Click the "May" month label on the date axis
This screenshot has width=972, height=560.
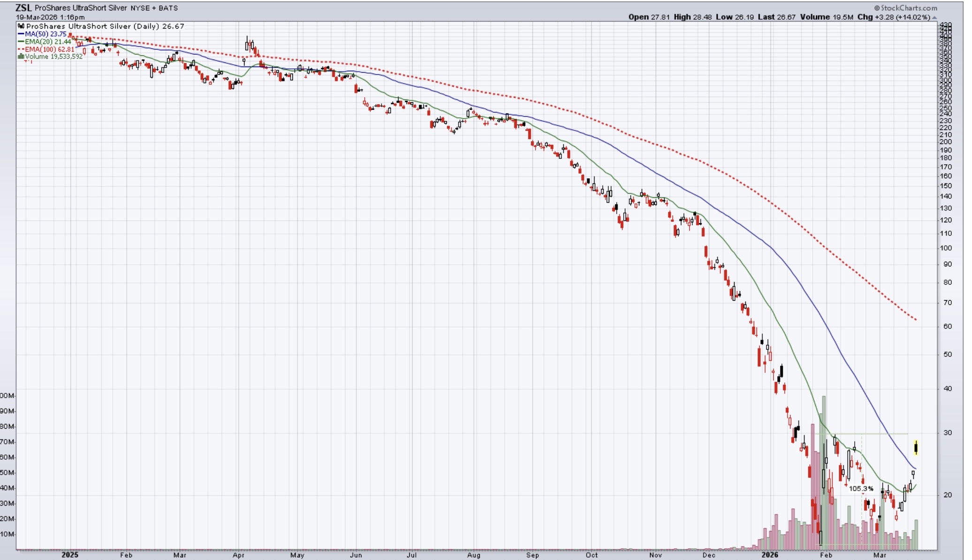point(297,555)
